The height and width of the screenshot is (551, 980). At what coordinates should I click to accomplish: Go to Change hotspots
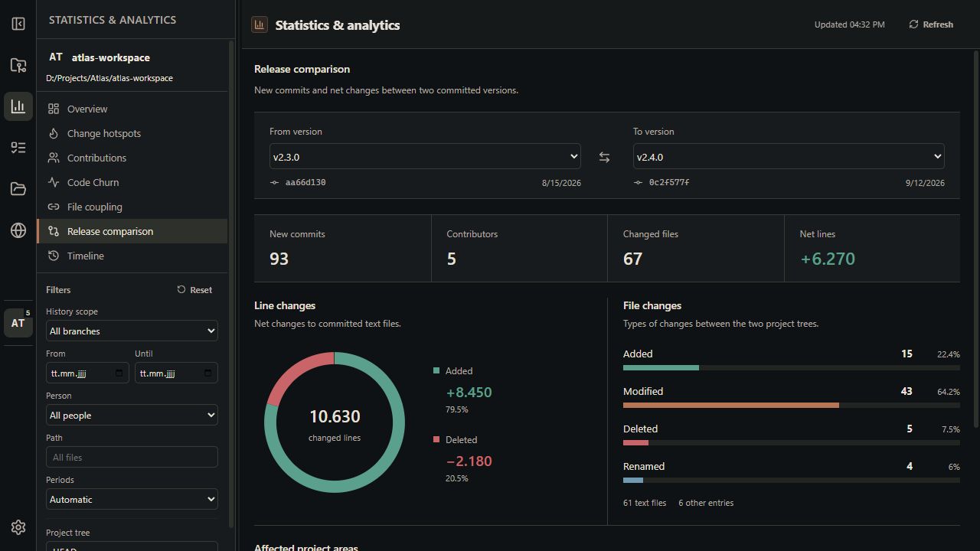point(132,133)
